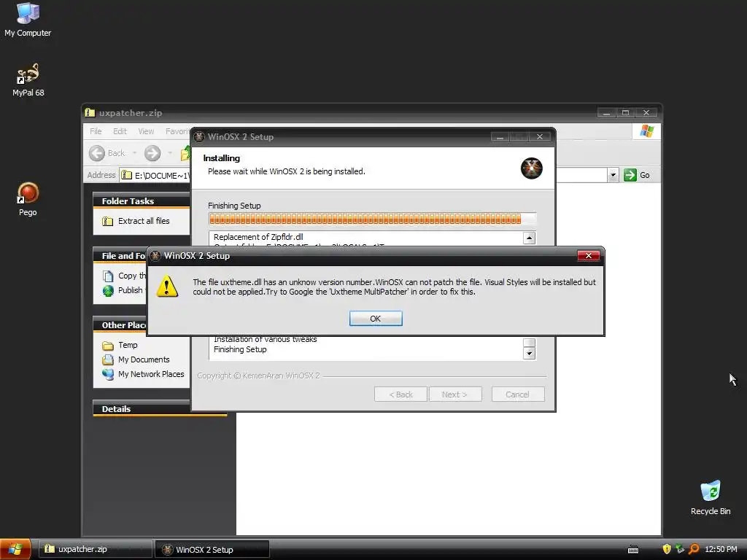This screenshot has height=560, width=747.
Task: Expand the address bar dropdown arrow
Action: tap(613, 175)
